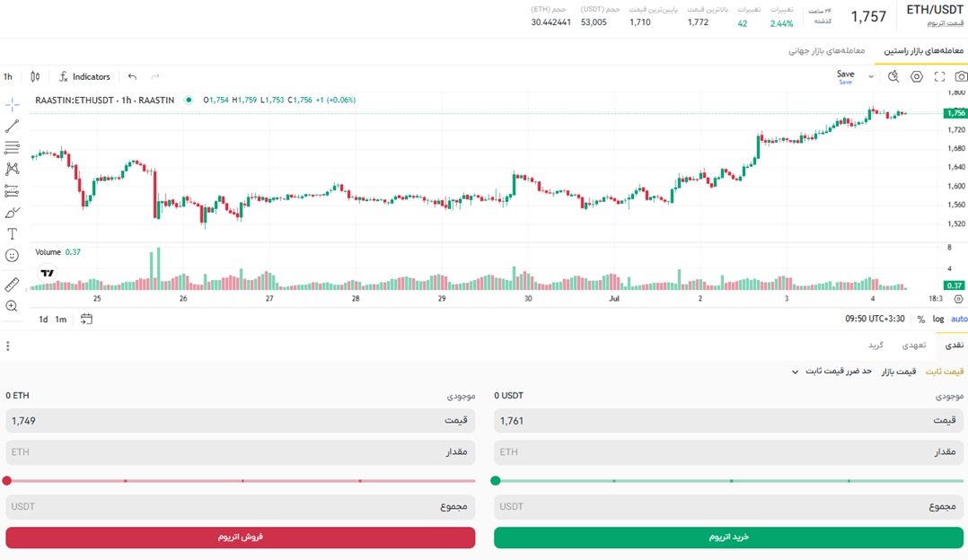Open price scale settings gear below chart axis
This screenshot has height=560, width=968.
pos(958,299)
